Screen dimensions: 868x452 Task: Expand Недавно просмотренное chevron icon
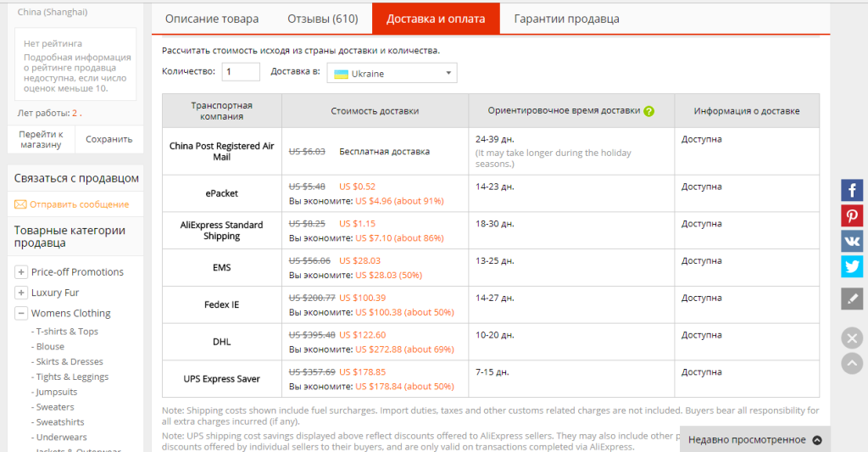click(x=817, y=440)
